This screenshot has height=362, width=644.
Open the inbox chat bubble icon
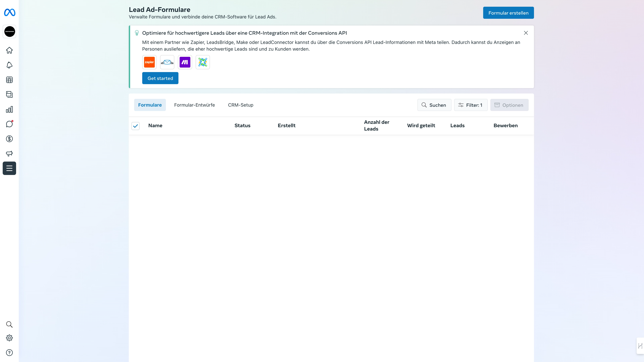(10, 124)
